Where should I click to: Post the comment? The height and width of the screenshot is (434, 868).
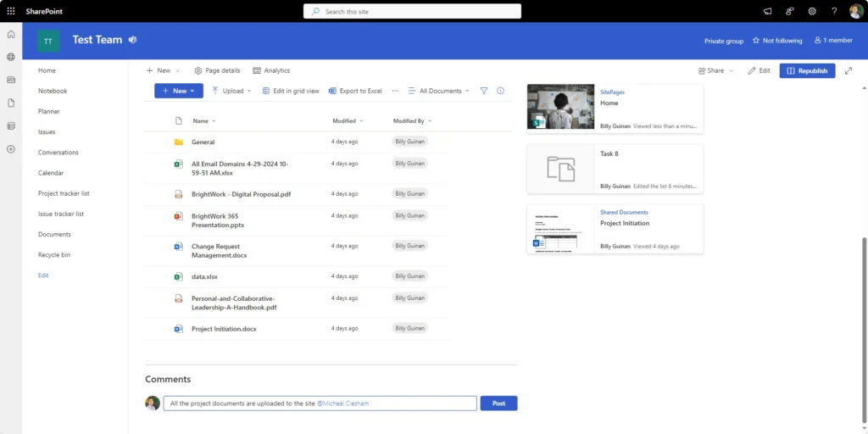498,403
